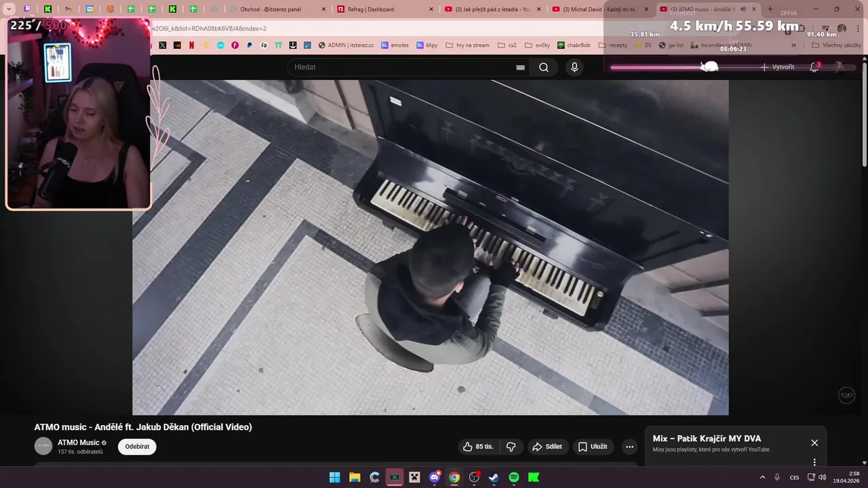Click the YouTube search magnifier button

point(544,67)
